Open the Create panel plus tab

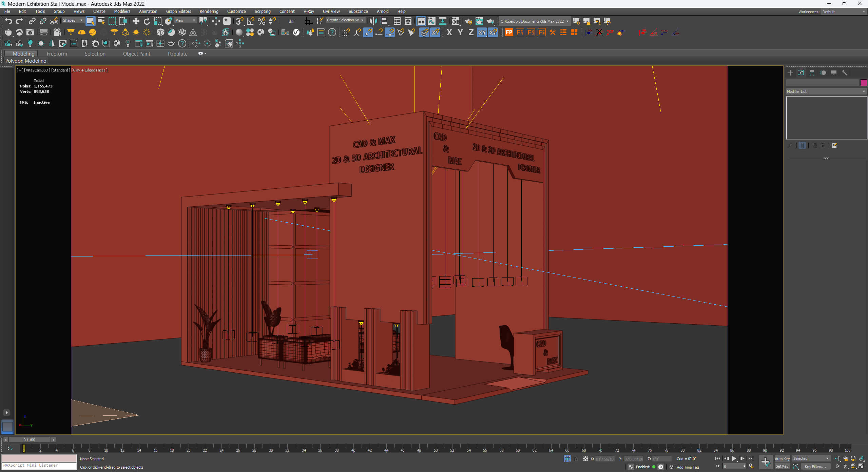790,73
